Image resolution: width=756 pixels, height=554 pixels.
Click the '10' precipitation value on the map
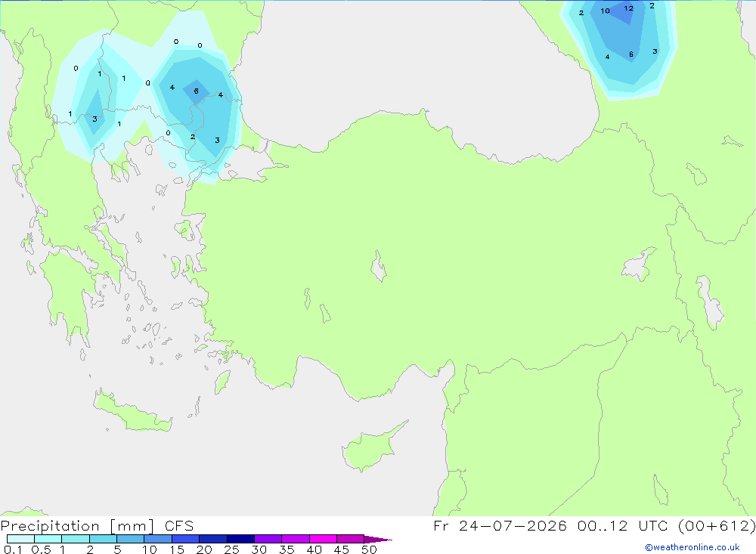605,11
